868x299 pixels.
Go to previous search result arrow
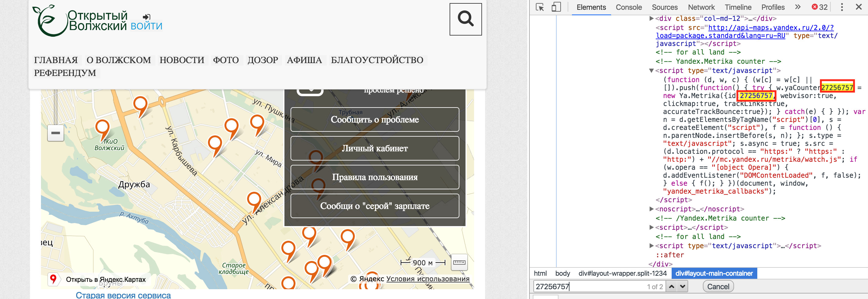pyautogui.click(x=672, y=286)
